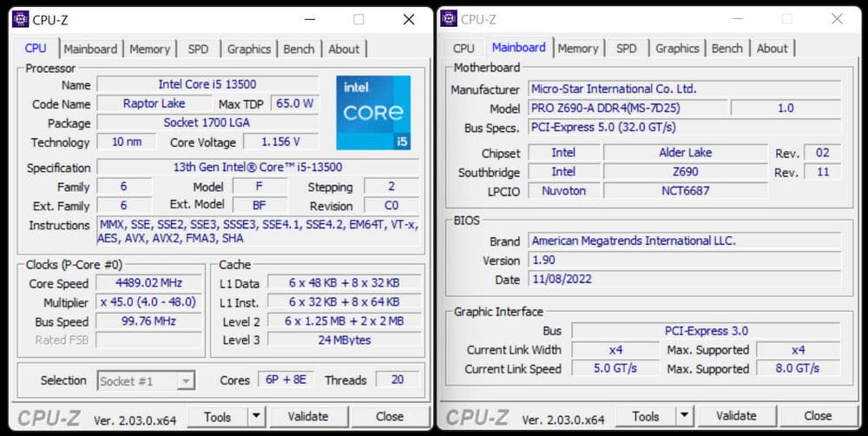
Task: Click the CPU-Z app icon in right window title bar
Action: (x=449, y=18)
